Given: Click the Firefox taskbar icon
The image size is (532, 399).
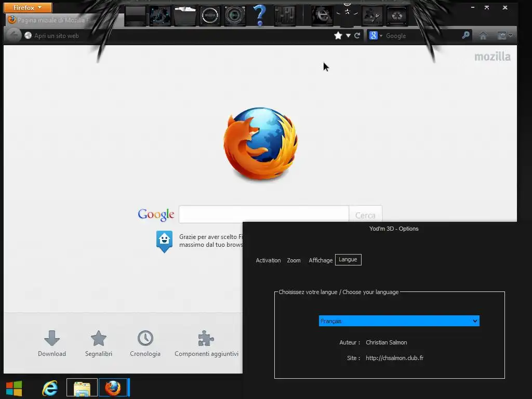Looking at the screenshot, I should [113, 388].
